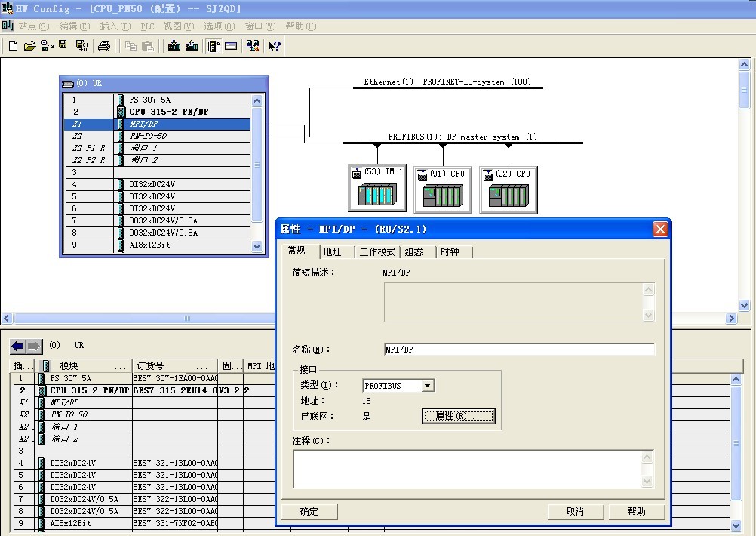Select AI8x12Bit in rack slot 9

point(158,245)
